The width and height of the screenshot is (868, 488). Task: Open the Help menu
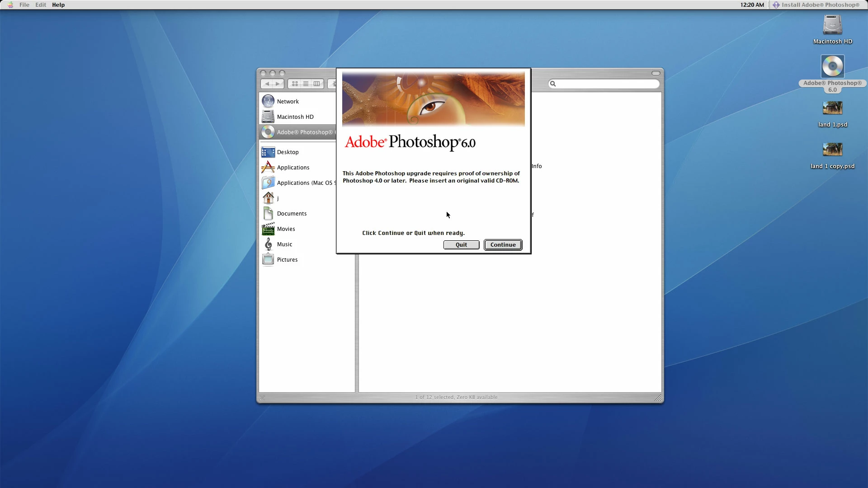point(58,5)
